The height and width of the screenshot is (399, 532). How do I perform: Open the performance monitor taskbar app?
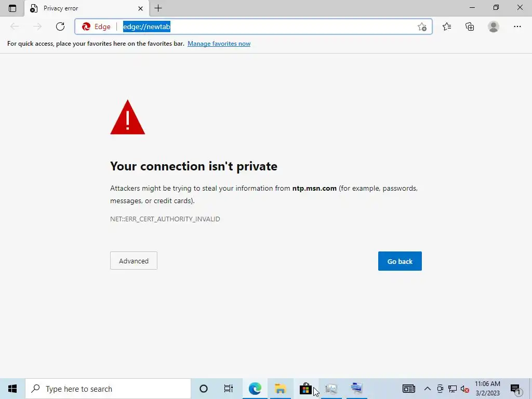[x=331, y=389]
